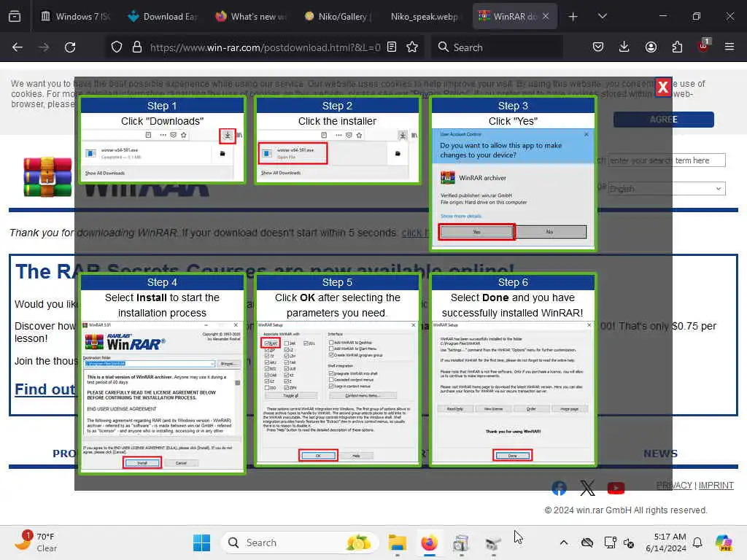Image resolution: width=747 pixels, height=560 pixels.
Task: Go back to the previous page
Action: [18, 47]
